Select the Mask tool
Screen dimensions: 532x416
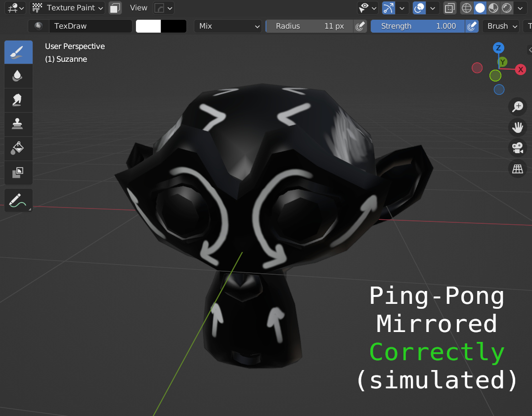[x=18, y=172]
